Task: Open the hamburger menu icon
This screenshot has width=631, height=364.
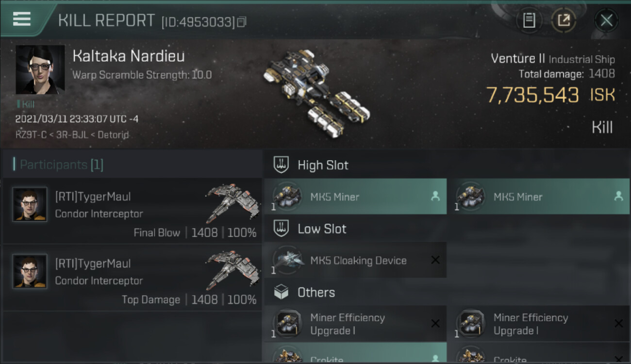Action: (x=22, y=19)
